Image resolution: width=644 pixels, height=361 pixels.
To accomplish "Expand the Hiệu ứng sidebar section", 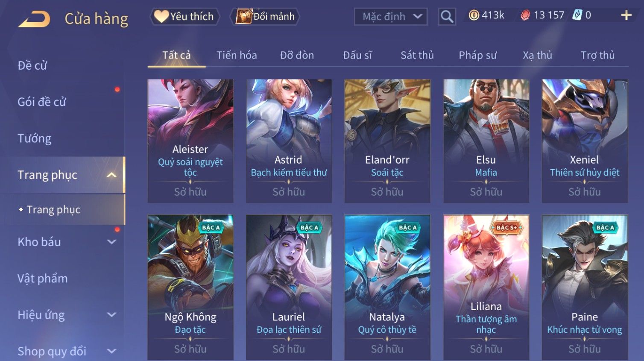I will click(x=111, y=315).
